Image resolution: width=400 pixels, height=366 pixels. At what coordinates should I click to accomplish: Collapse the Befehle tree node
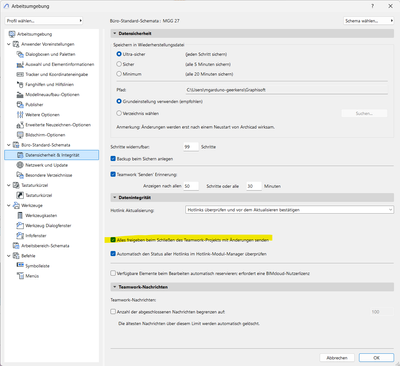click(9, 256)
